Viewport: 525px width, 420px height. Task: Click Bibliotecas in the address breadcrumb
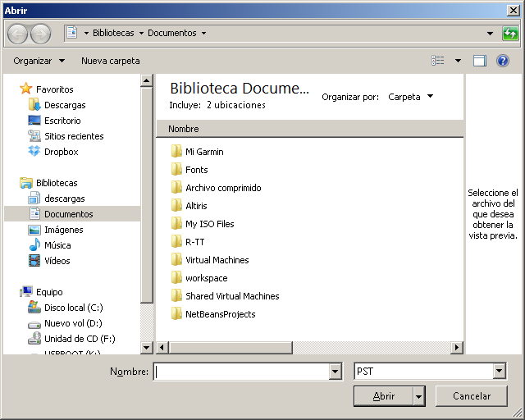(113, 33)
